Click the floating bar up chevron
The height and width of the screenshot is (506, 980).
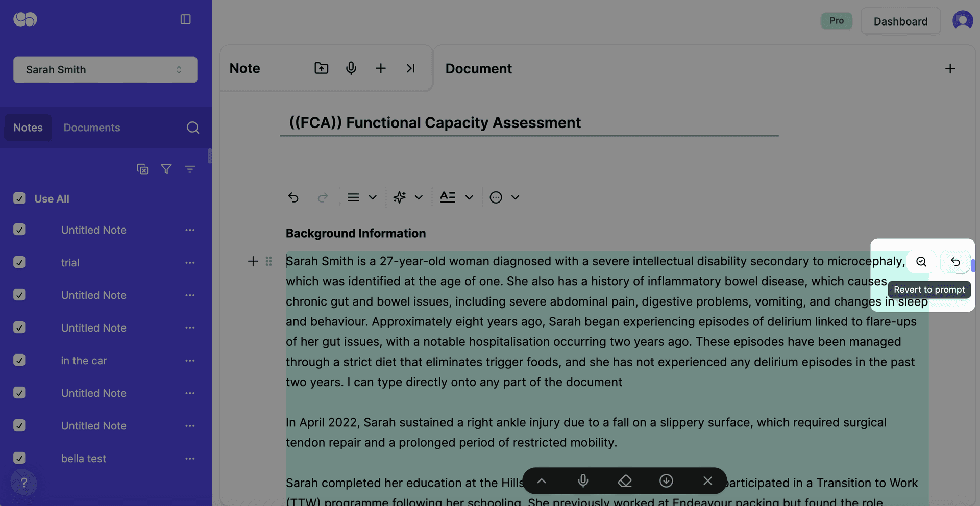pos(542,481)
